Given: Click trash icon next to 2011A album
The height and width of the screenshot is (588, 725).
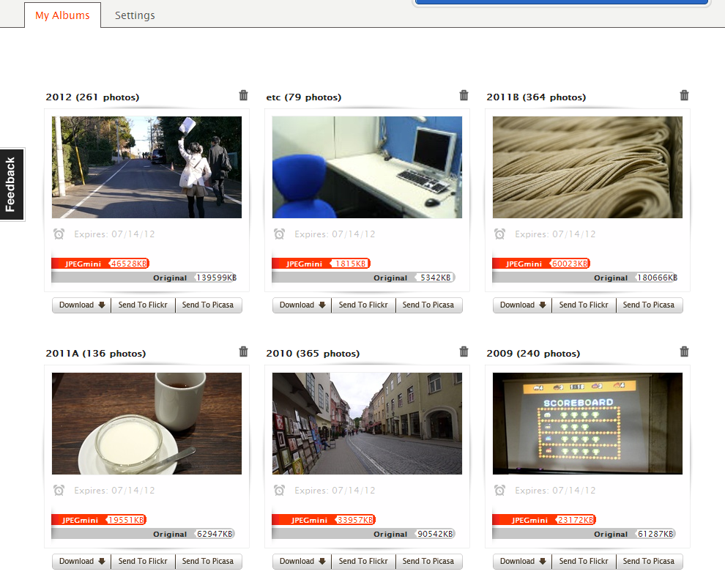Looking at the screenshot, I should coord(243,351).
